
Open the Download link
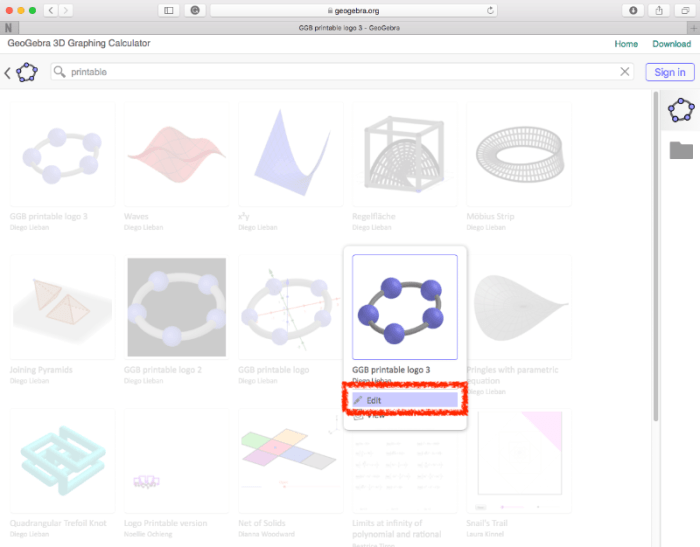(x=671, y=44)
